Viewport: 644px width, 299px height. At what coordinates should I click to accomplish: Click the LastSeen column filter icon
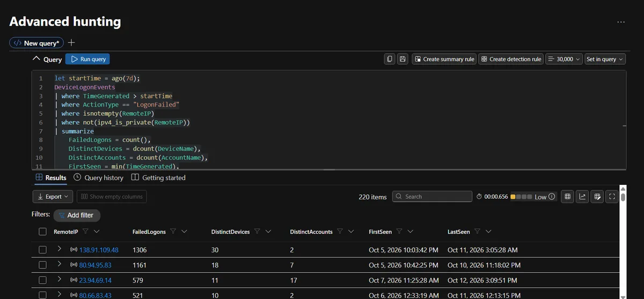coord(477,231)
